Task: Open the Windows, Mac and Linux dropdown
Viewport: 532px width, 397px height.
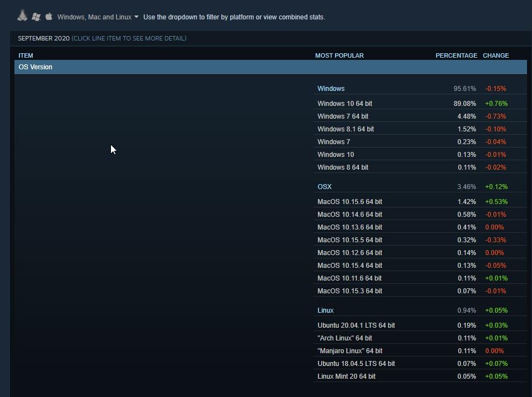Action: (x=98, y=17)
